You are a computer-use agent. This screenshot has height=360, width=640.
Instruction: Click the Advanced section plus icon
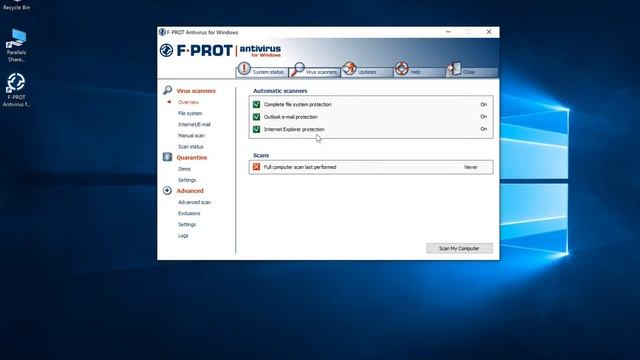(x=167, y=191)
